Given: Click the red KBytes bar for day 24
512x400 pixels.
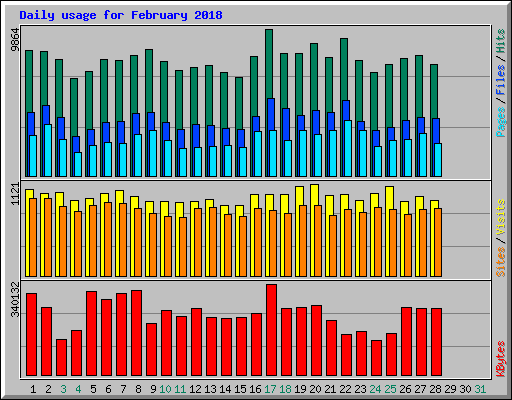Looking at the screenshot, I should pos(376,358).
